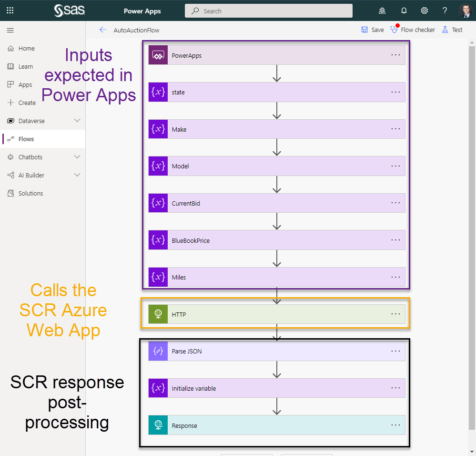Open CurrentBid step more options

395,203
